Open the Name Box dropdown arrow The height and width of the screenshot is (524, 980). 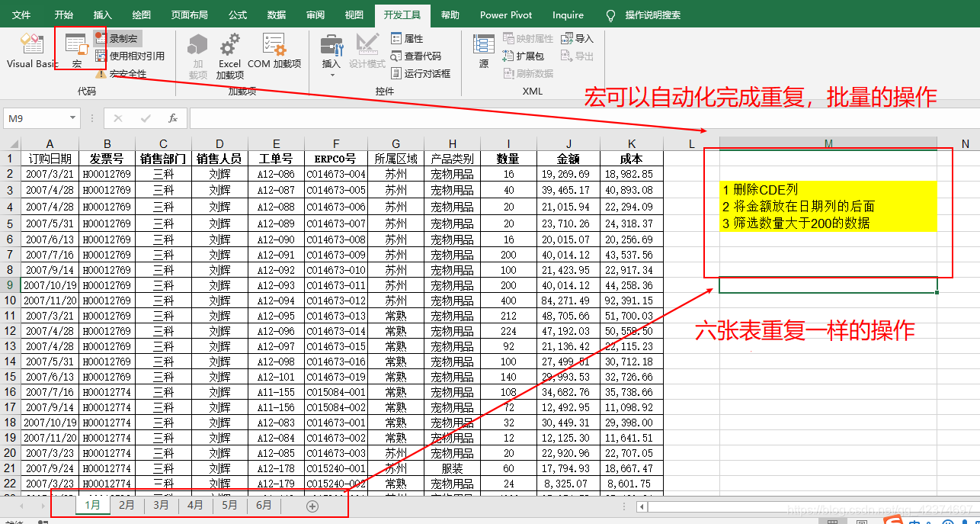(x=72, y=118)
